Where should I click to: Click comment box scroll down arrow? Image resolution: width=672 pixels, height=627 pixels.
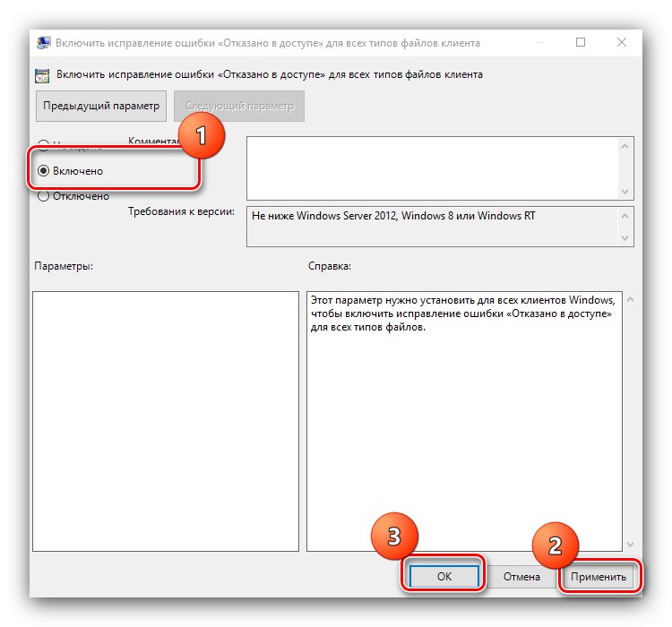625,191
